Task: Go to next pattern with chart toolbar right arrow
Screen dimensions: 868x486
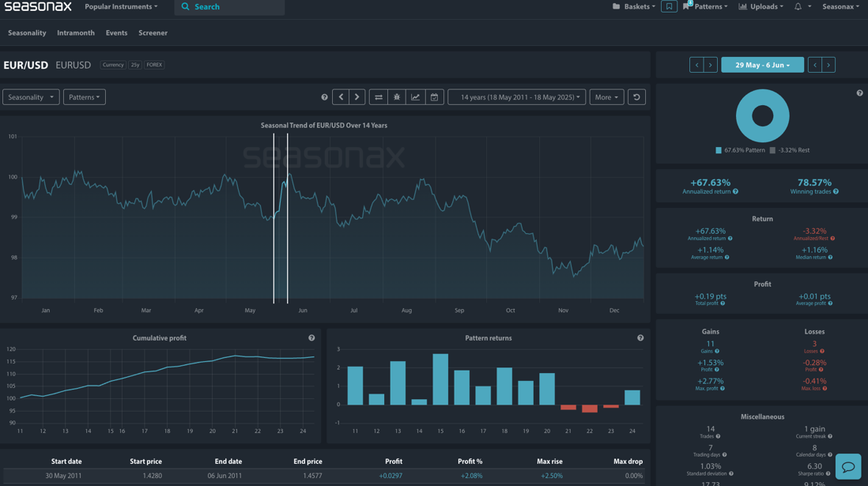Action: (x=357, y=97)
